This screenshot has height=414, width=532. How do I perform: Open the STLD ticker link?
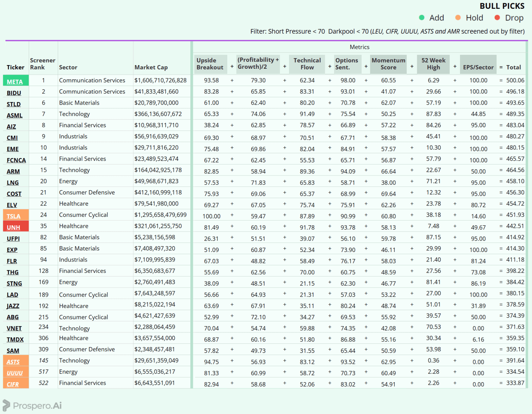click(14, 104)
